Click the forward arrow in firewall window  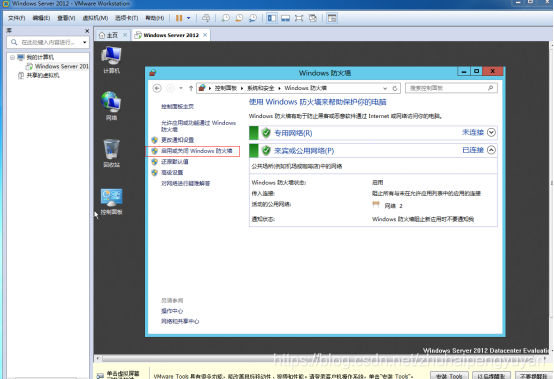tap(170, 88)
